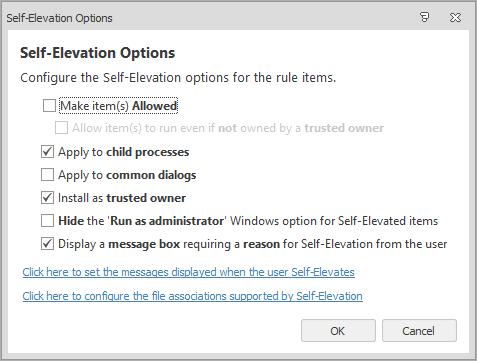The image size is (477, 361).
Task: Confirm settings with the OK button
Action: 338,331
